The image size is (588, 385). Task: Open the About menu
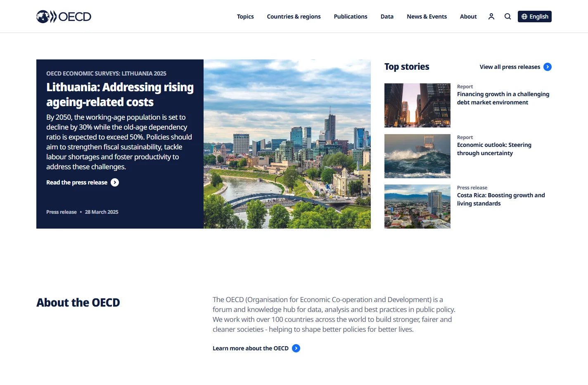coord(468,17)
